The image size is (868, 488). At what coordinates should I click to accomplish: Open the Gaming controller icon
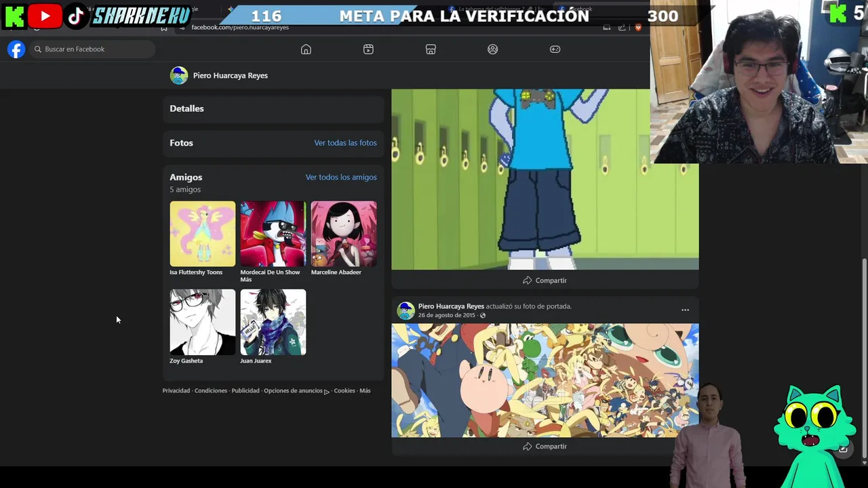pyautogui.click(x=555, y=49)
